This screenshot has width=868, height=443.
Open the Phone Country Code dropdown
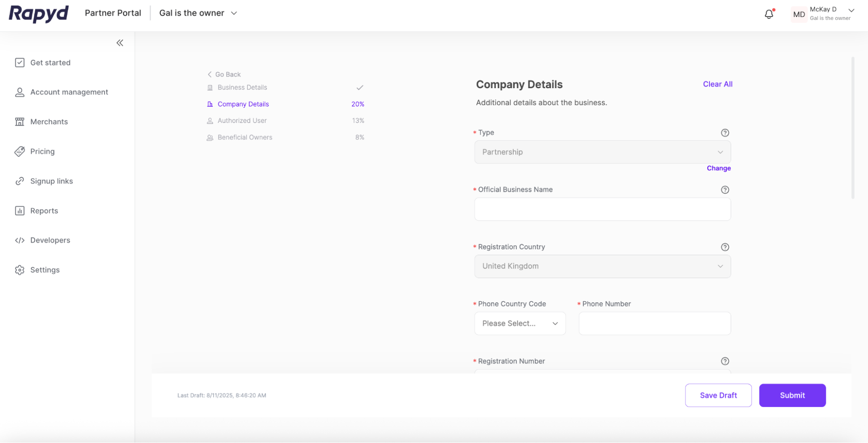[x=520, y=324]
